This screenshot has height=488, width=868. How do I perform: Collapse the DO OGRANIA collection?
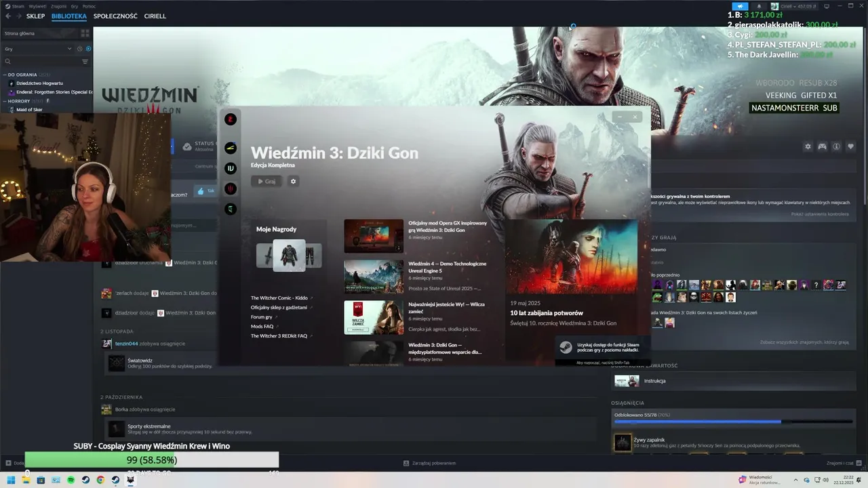click(x=29, y=75)
